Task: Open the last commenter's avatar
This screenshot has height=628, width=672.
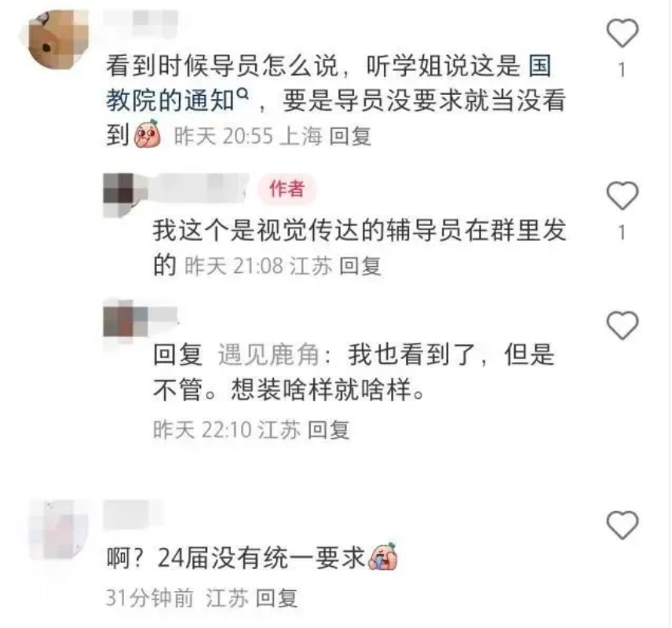Action: click(x=58, y=529)
